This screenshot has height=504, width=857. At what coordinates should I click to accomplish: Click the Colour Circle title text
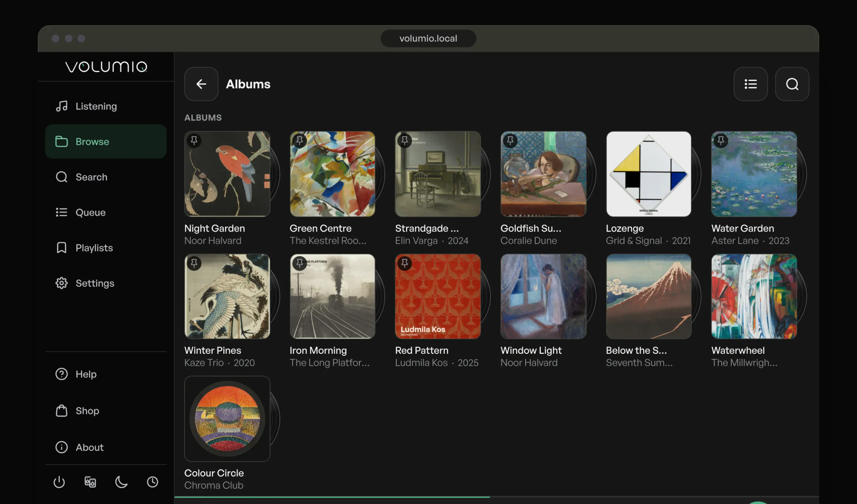coord(214,473)
